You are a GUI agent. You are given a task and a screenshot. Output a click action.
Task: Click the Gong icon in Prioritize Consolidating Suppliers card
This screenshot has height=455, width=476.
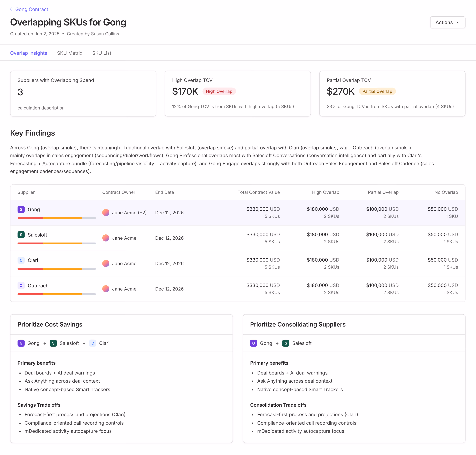click(254, 343)
